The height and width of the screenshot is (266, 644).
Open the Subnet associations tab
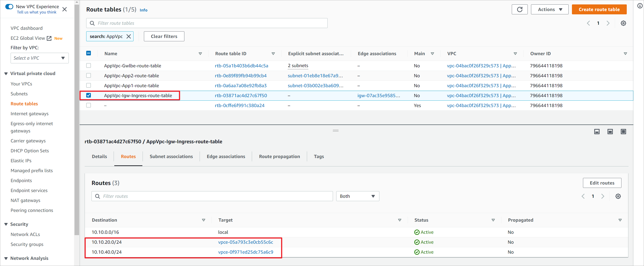pyautogui.click(x=171, y=157)
